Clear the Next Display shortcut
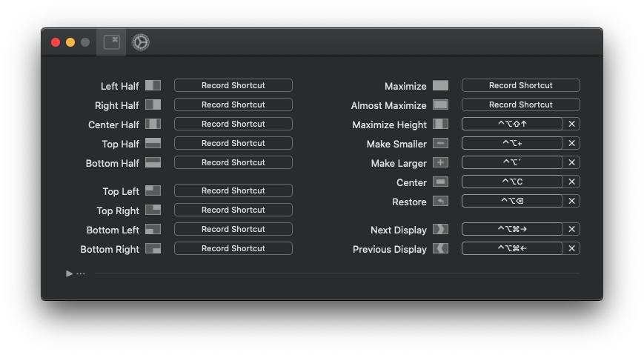Screen dimensions: 644x355 click(571, 229)
